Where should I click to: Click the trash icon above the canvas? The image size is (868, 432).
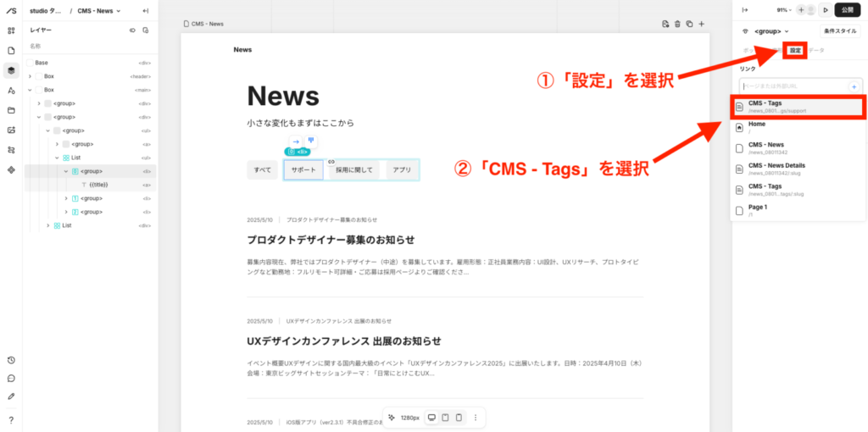[677, 24]
